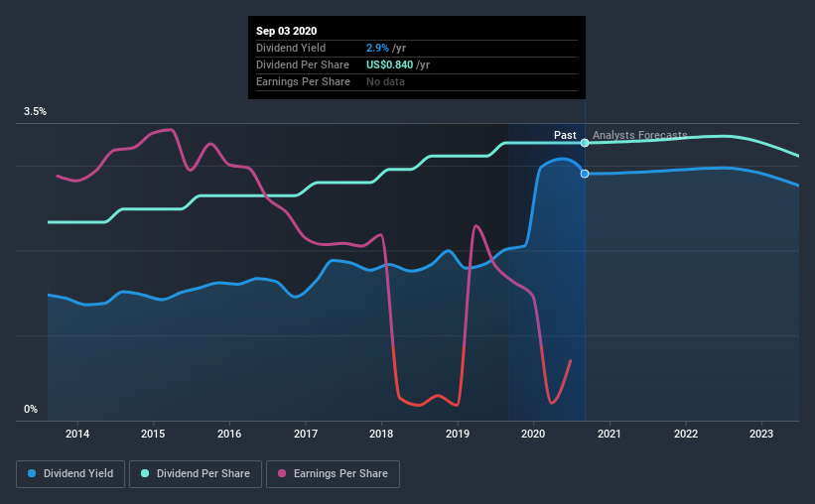Click the blue Dividend Yield legend dot

pos(32,473)
